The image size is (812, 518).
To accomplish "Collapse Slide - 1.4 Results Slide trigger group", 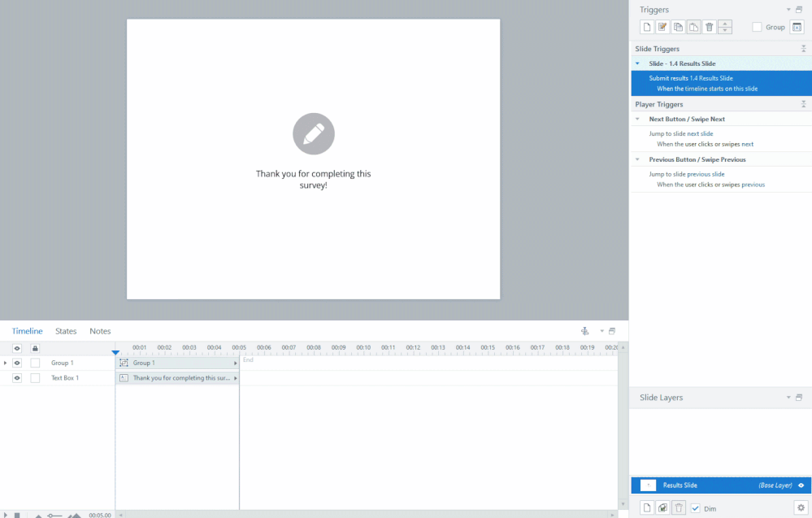I will [x=637, y=63].
